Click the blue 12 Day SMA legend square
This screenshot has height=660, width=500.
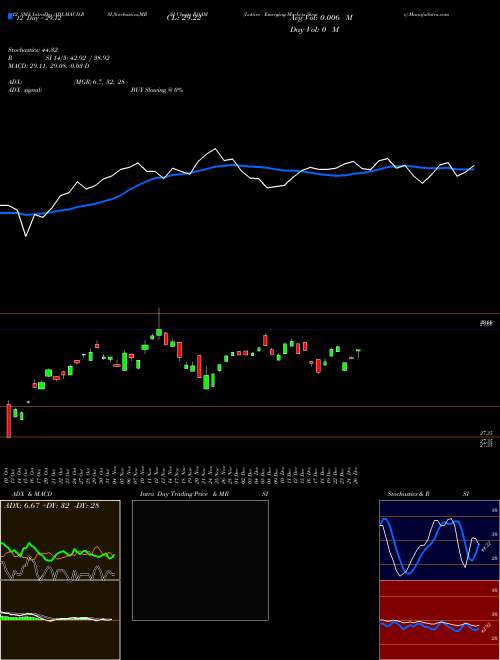point(11,17)
